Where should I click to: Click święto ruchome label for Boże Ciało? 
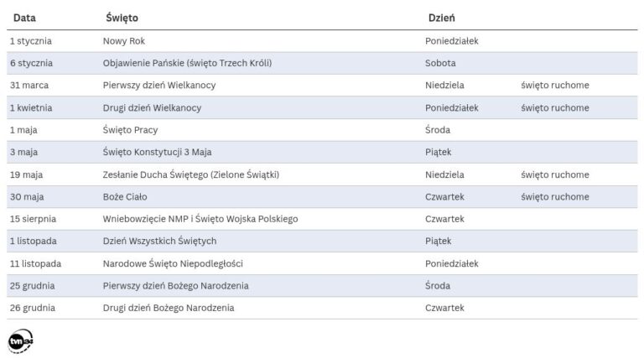click(x=554, y=196)
